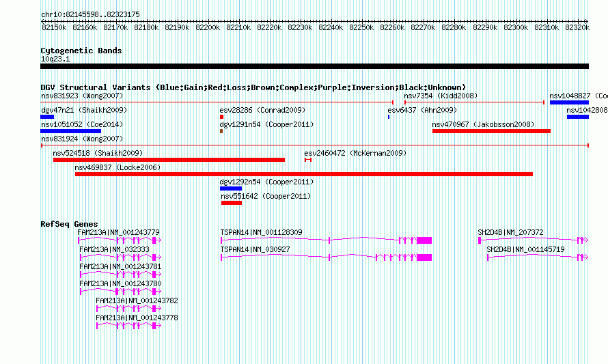The image size is (608, 364).
Task: Click the chr10:82145598..82323175 region label
Action: [90, 14]
